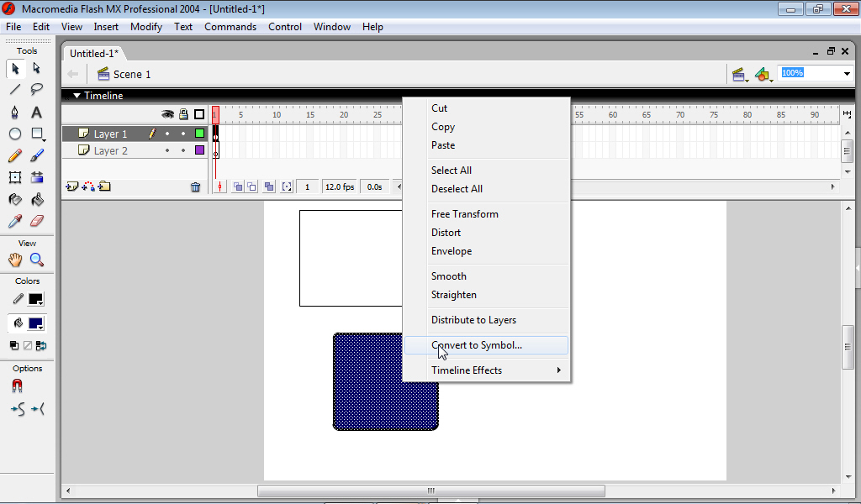
Task: Select the Untitled-1* document tab
Action: 94,53
